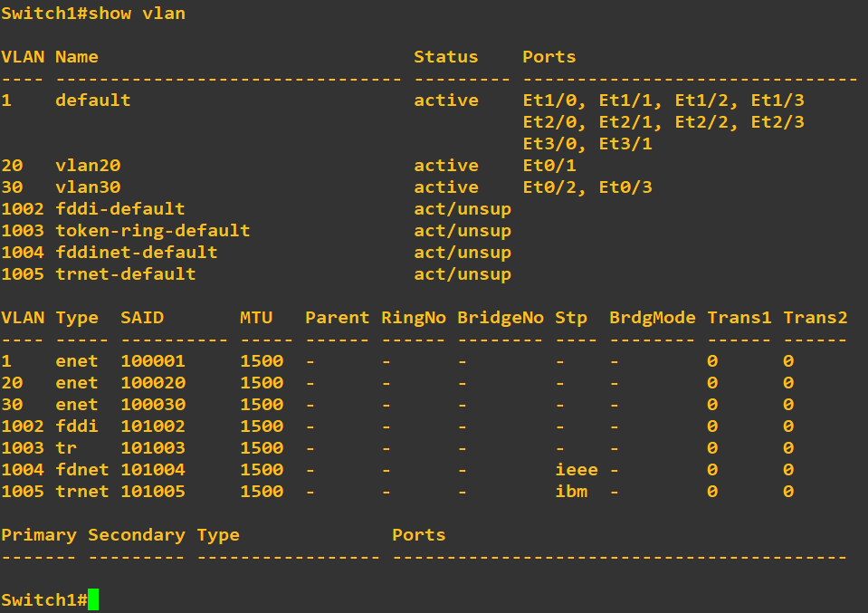Click port Et0/3 in VLAN 30 row
Viewport: 868px width, 613px height.
pyautogui.click(x=625, y=187)
